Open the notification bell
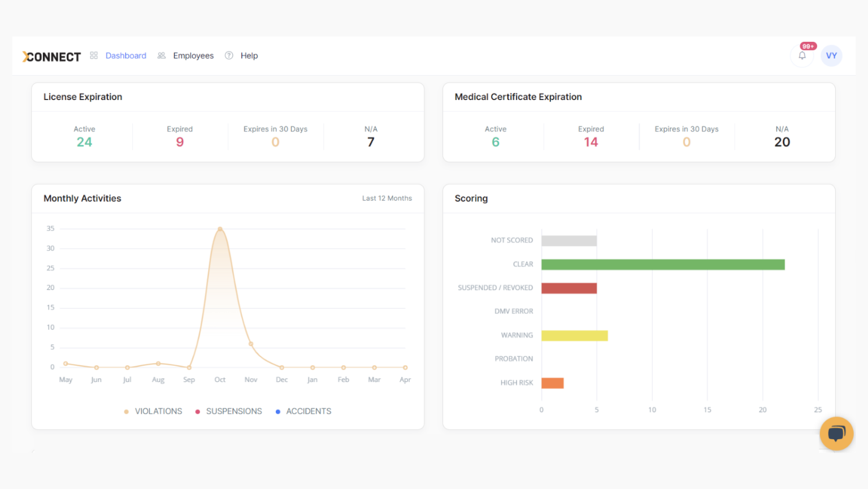Screen dimensions: 868x489 click(802, 55)
